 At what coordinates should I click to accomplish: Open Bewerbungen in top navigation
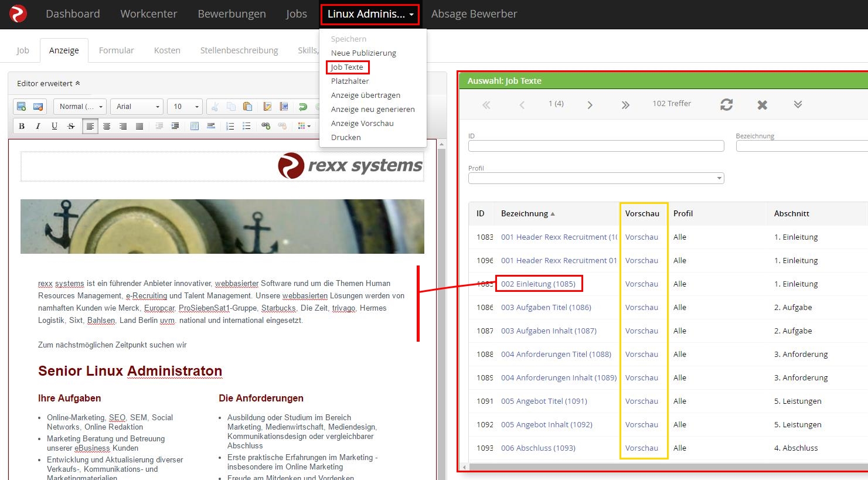(x=232, y=13)
